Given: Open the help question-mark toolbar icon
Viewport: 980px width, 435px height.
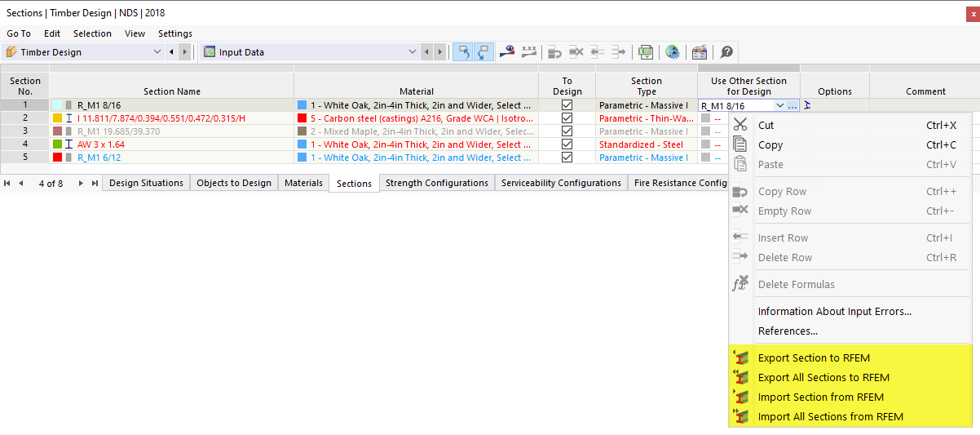Looking at the screenshot, I should tap(726, 52).
